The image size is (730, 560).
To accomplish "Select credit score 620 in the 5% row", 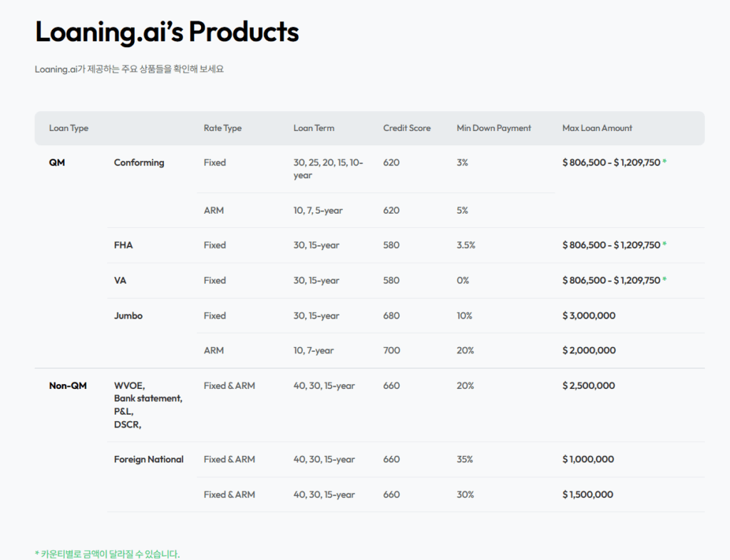I will coord(391,210).
